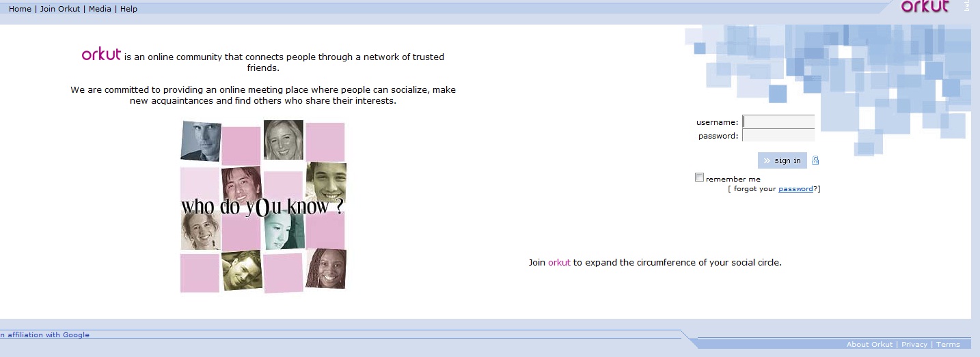The image size is (980, 357).
Task: Open the Privacy footer link
Action: pyautogui.click(x=914, y=345)
